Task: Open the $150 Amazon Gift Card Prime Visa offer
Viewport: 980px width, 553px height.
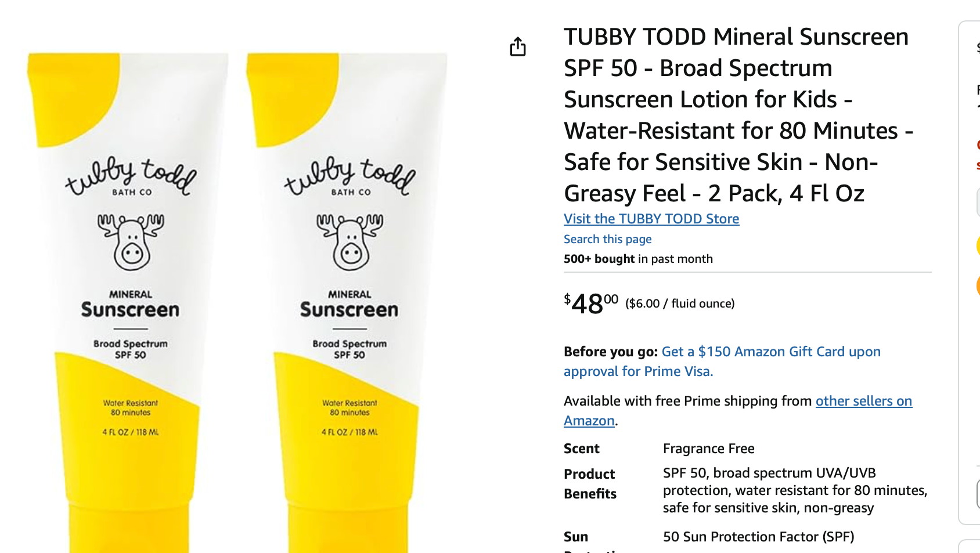Action: [722, 362]
